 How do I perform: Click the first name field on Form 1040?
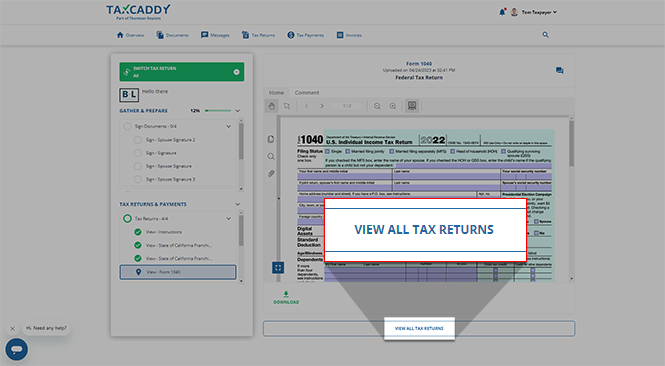tap(344, 176)
